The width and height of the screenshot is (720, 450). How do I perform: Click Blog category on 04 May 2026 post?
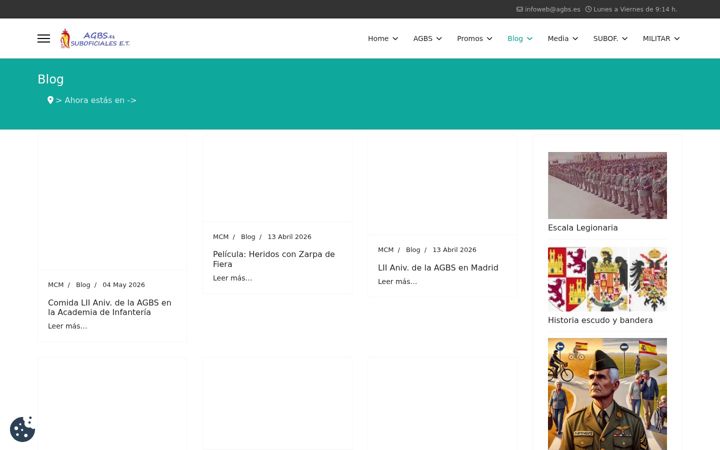83,285
